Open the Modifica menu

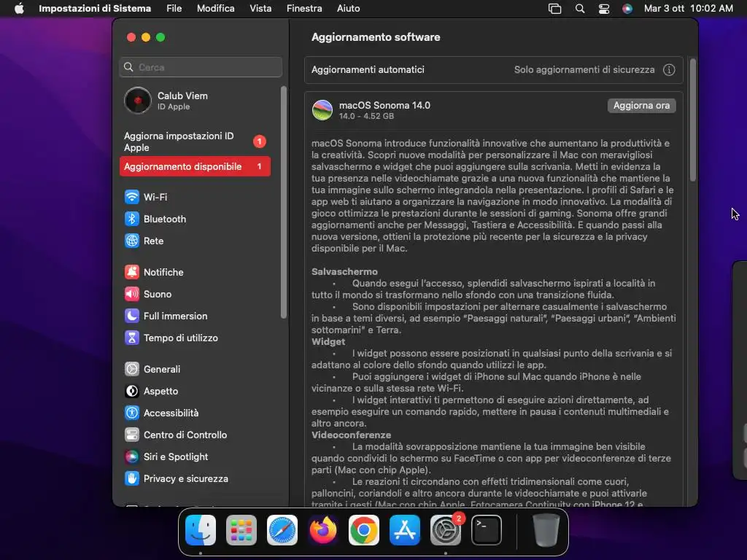coord(216,9)
